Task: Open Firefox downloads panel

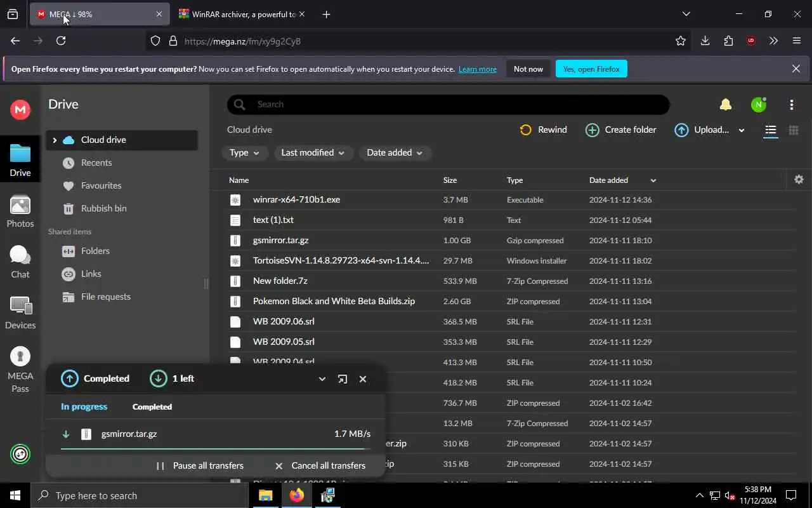Action: 705,41
